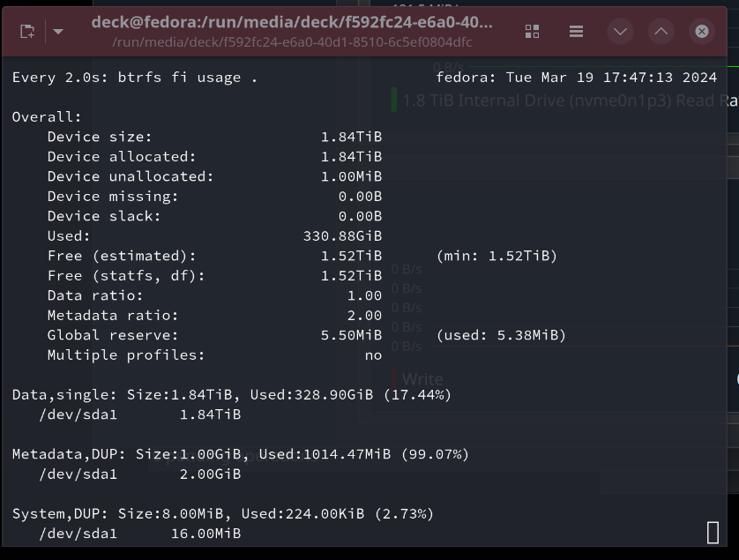
Task: Click the 'Multiple profiles:' label
Action: click(x=126, y=355)
